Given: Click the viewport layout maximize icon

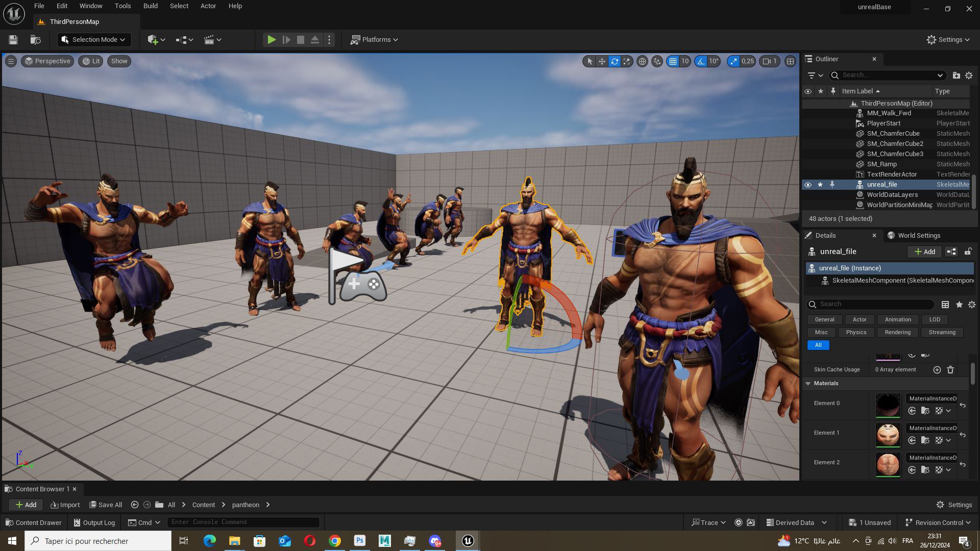Looking at the screenshot, I should click(x=790, y=61).
